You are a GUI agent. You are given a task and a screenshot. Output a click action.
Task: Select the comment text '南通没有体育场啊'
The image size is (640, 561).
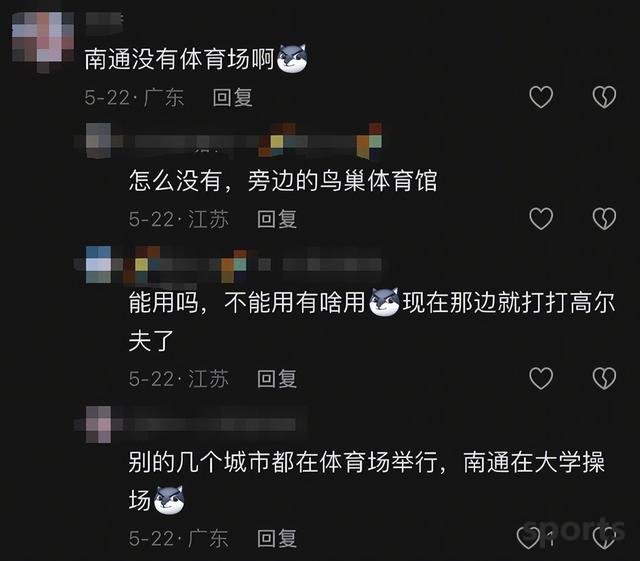[x=179, y=59]
